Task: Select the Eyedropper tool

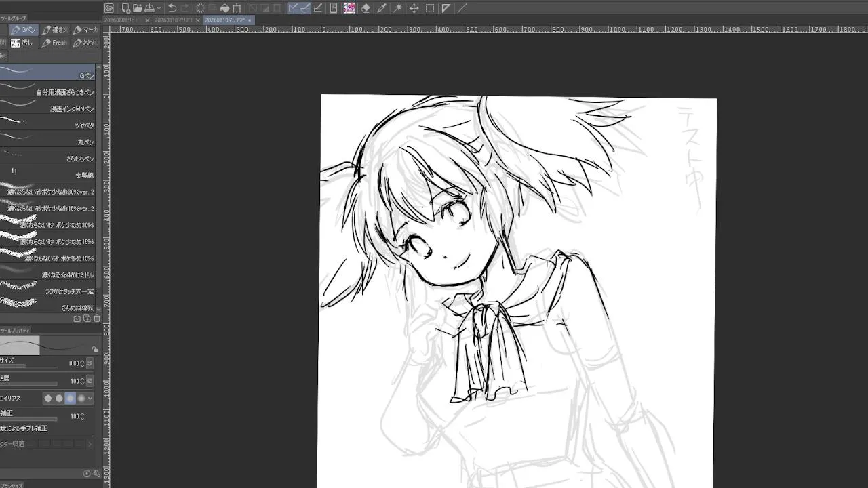Action: pos(382,8)
